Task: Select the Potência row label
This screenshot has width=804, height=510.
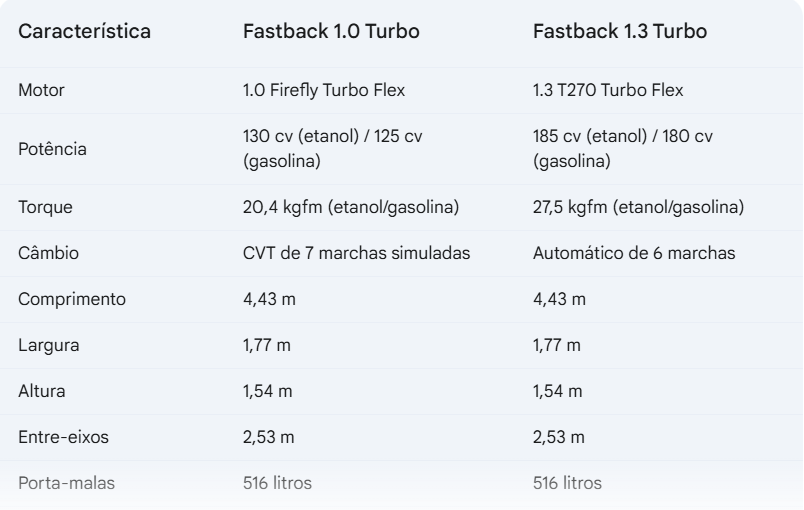Action: point(52,149)
